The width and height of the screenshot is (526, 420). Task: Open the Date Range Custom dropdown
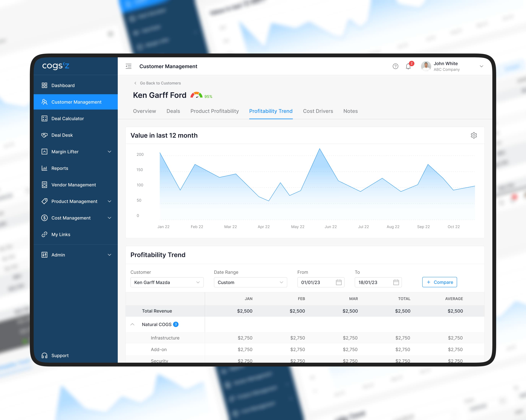251,282
